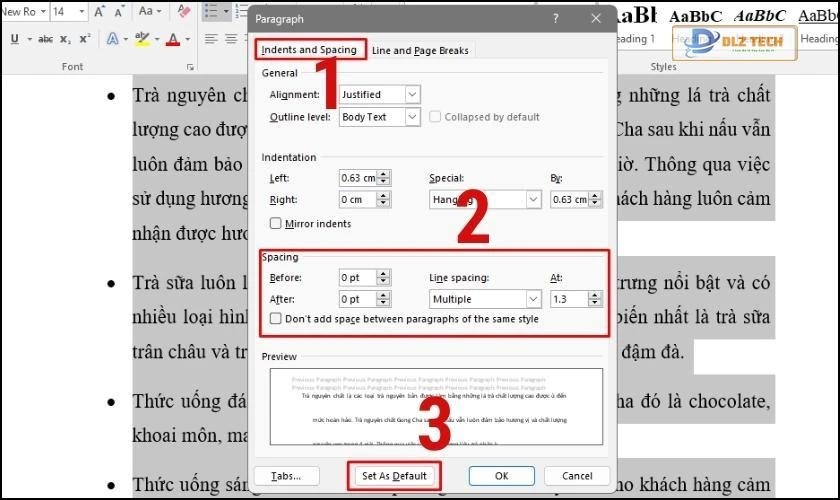Open the font color dropdown arrow
Viewport: 840px width, 500px height.
188,39
